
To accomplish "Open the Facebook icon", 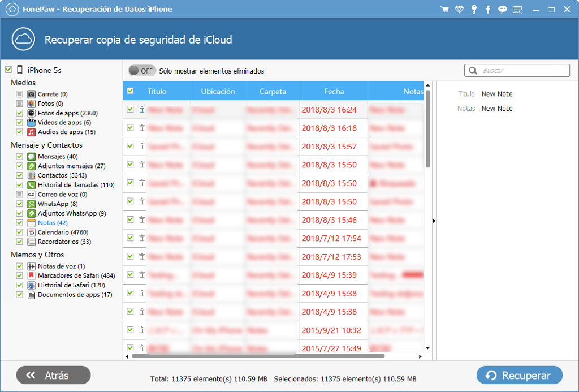I will (488, 10).
